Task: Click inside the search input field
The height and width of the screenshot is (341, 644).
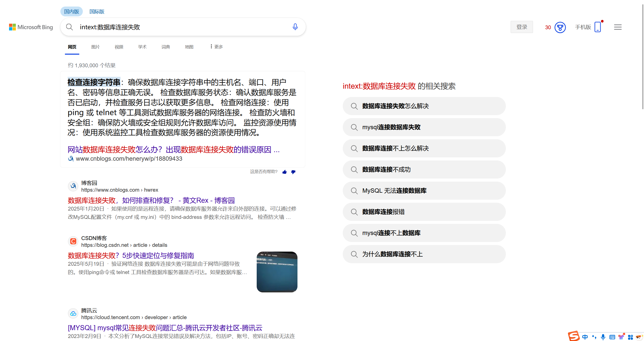Action: pos(176,27)
